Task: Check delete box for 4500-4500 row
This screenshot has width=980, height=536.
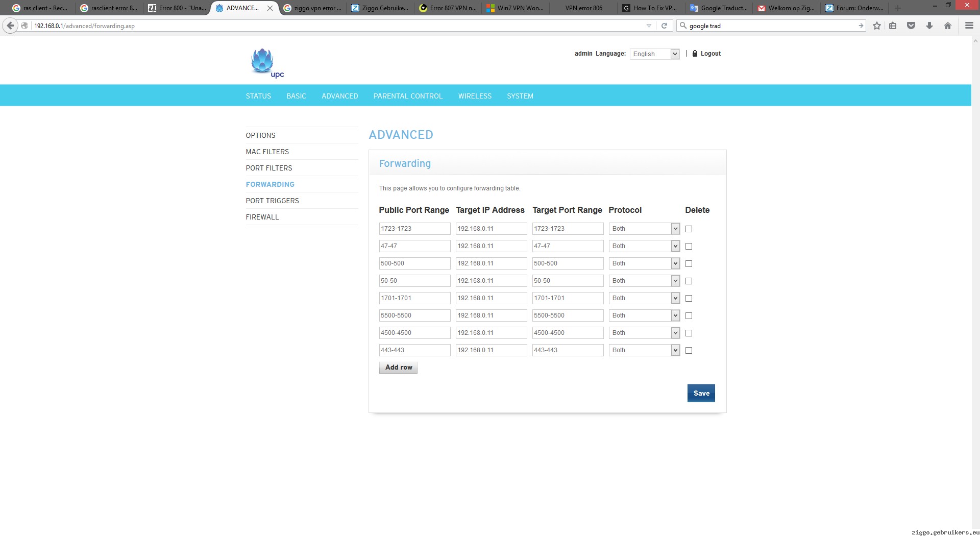Action: point(689,333)
